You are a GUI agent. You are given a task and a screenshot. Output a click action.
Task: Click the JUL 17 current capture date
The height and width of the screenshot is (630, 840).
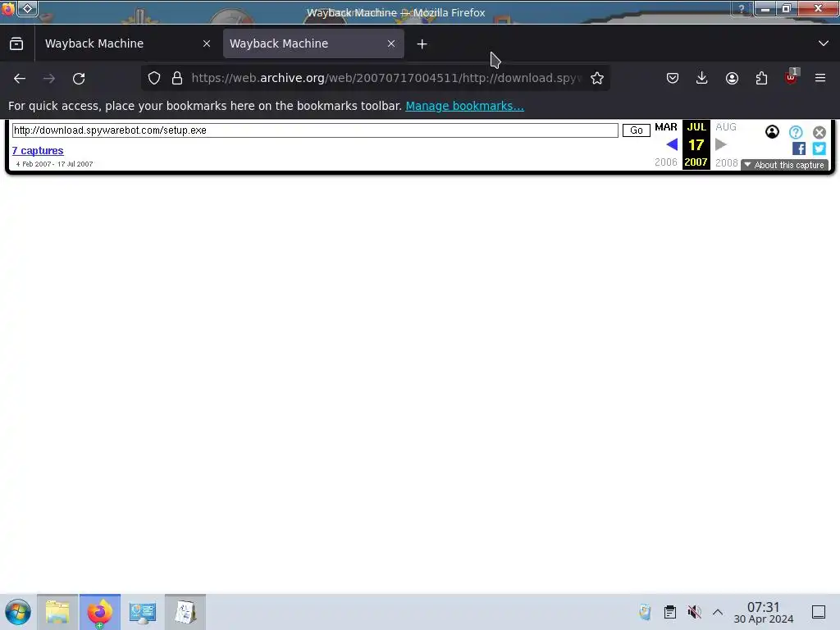click(x=696, y=144)
